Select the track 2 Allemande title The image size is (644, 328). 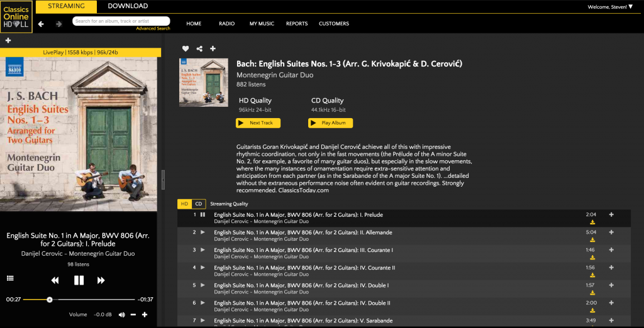click(x=303, y=232)
